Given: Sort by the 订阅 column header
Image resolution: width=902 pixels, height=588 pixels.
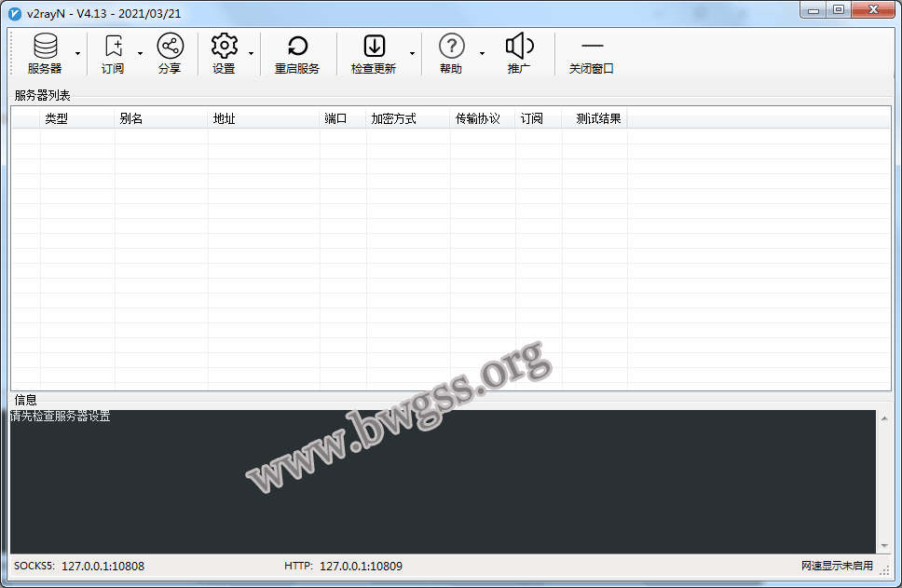Looking at the screenshot, I should coord(539,118).
